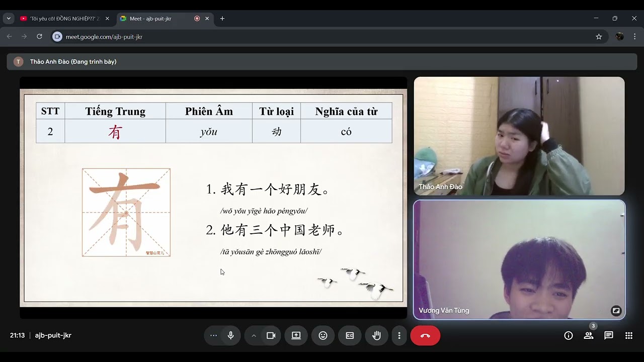644x362 pixels.
Task: Open the chat messages panel
Action: [609, 335]
